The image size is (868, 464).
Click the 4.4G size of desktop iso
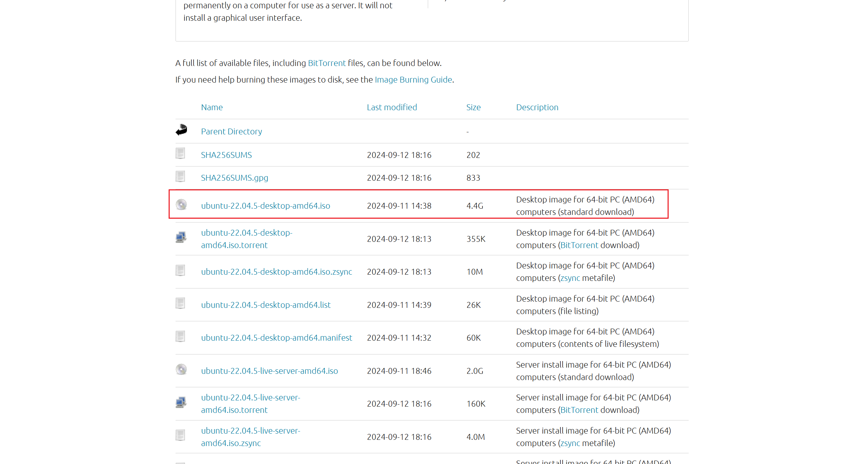(x=475, y=206)
